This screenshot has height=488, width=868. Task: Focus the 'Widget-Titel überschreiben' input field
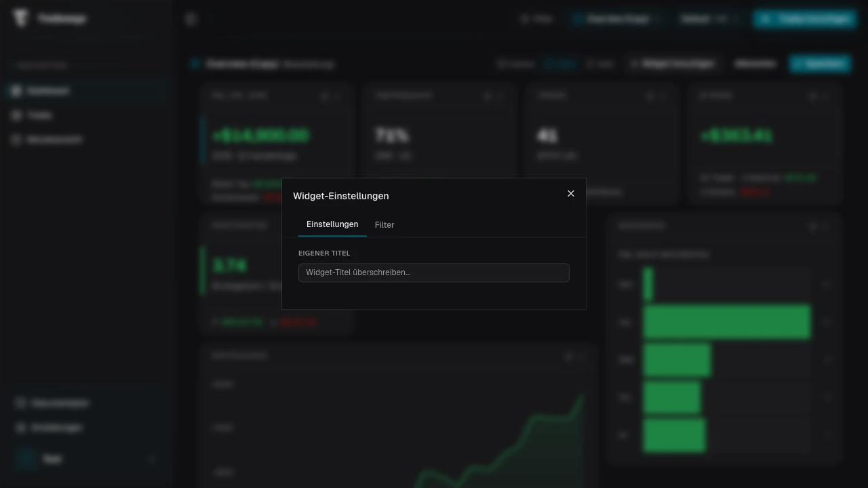tap(433, 272)
